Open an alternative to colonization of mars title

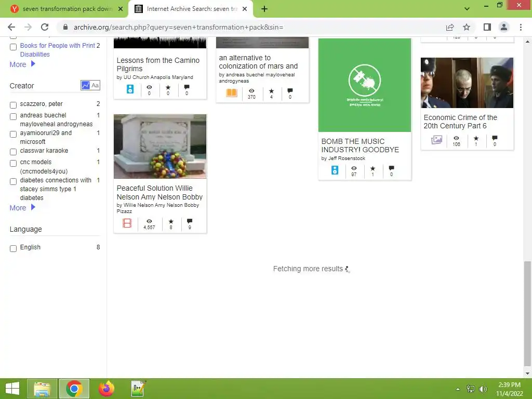(x=258, y=62)
